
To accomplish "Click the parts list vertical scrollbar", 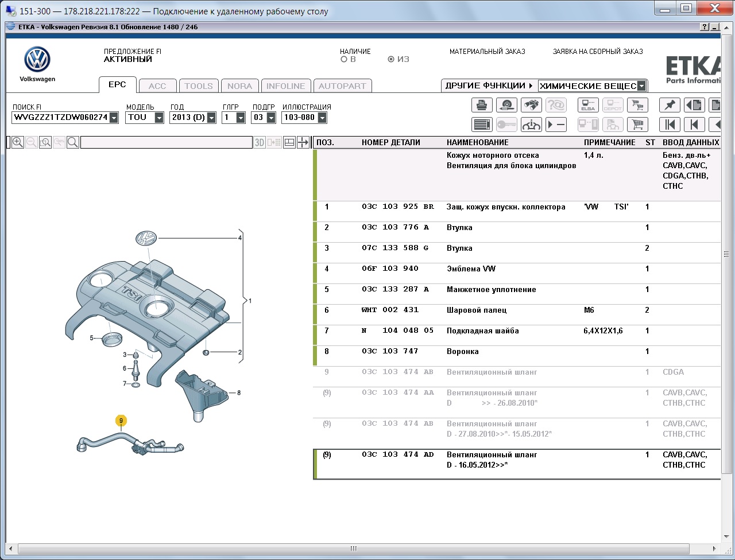I will click(726, 254).
